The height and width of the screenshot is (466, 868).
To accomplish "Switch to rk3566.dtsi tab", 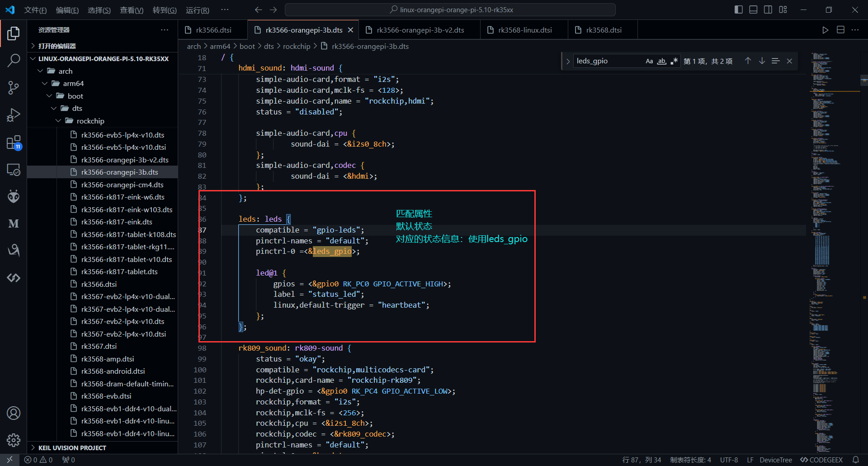I will (x=213, y=30).
